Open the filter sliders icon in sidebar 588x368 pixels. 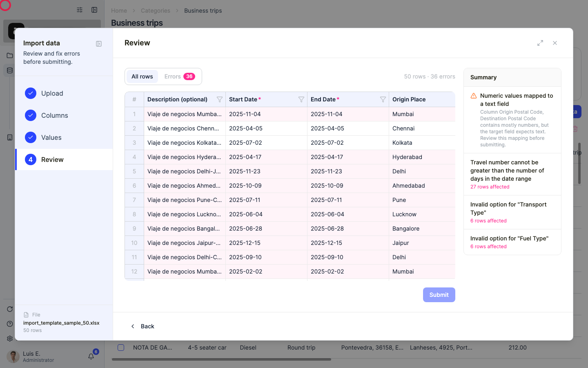(x=80, y=10)
